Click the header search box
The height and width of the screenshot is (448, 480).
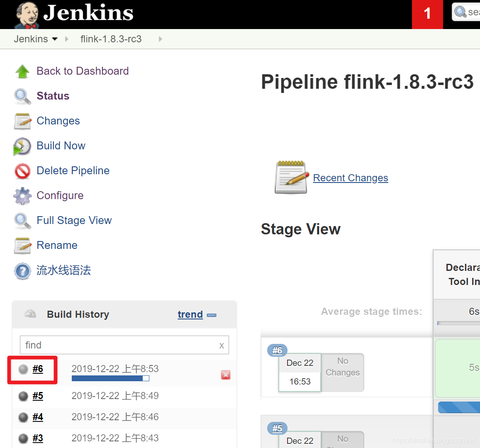(x=466, y=12)
